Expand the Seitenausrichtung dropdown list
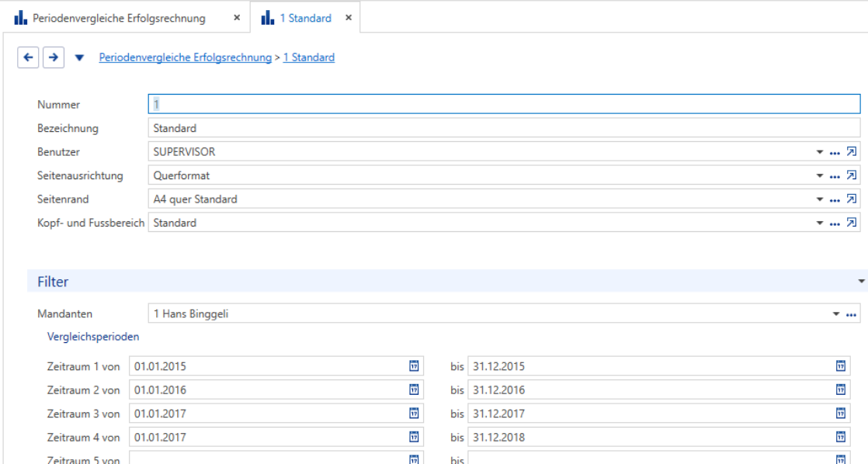 (820, 176)
